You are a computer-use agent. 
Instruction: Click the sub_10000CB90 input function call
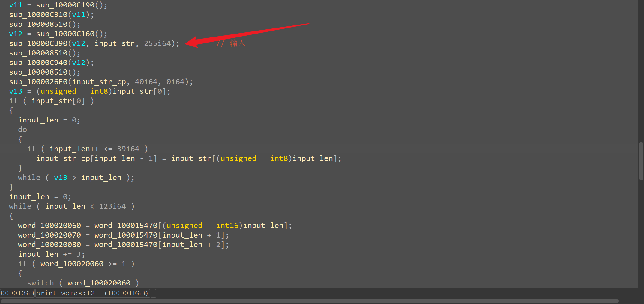tap(38, 43)
